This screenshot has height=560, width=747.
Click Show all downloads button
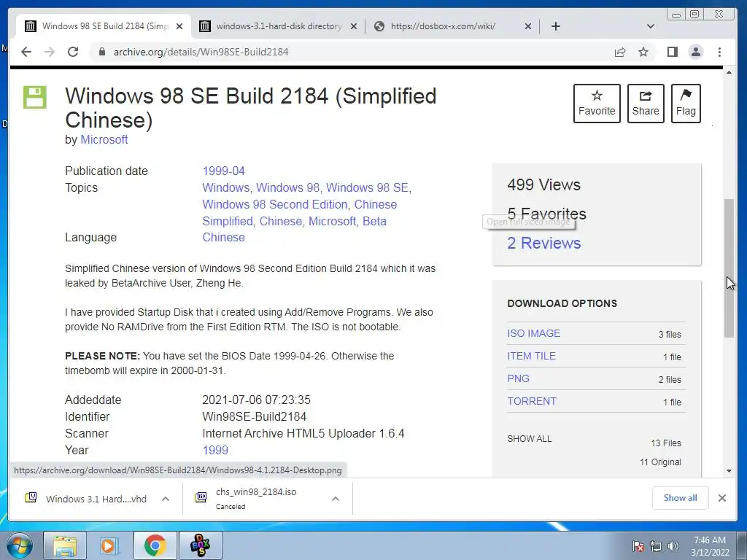681,497
